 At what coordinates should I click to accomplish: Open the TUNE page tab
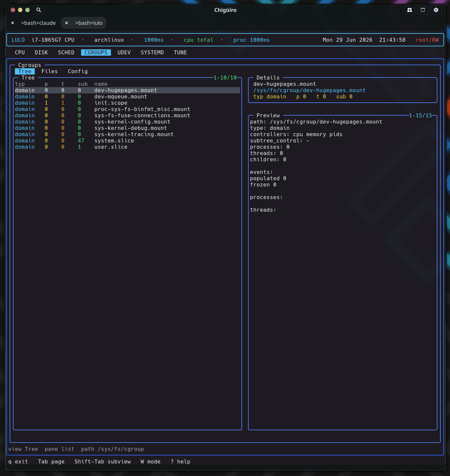[x=180, y=52]
